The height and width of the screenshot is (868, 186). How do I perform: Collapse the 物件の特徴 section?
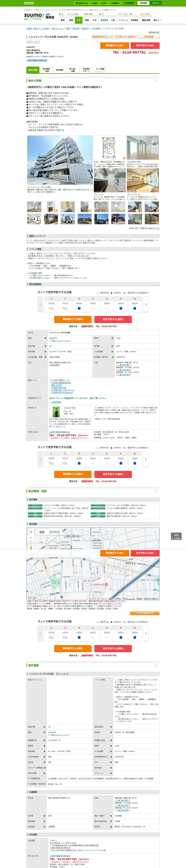pyautogui.click(x=156, y=81)
